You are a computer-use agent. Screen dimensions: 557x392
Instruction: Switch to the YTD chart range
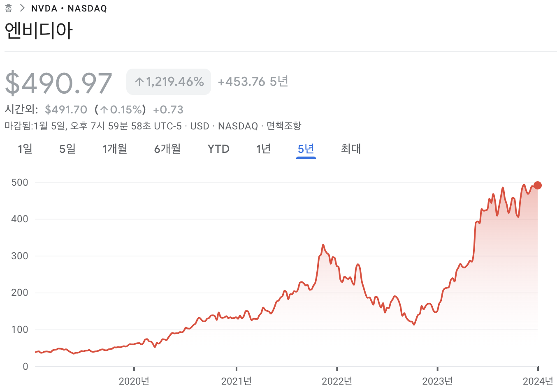[x=218, y=149]
